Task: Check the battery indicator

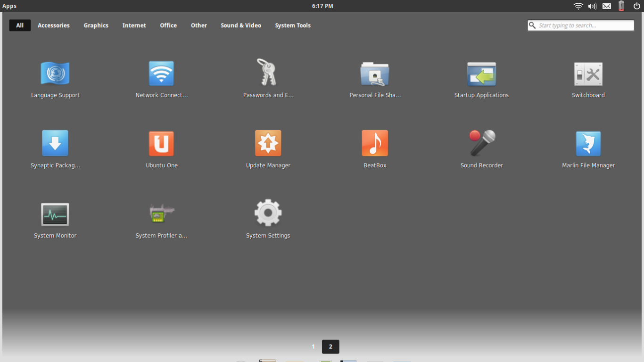Action: click(x=621, y=6)
